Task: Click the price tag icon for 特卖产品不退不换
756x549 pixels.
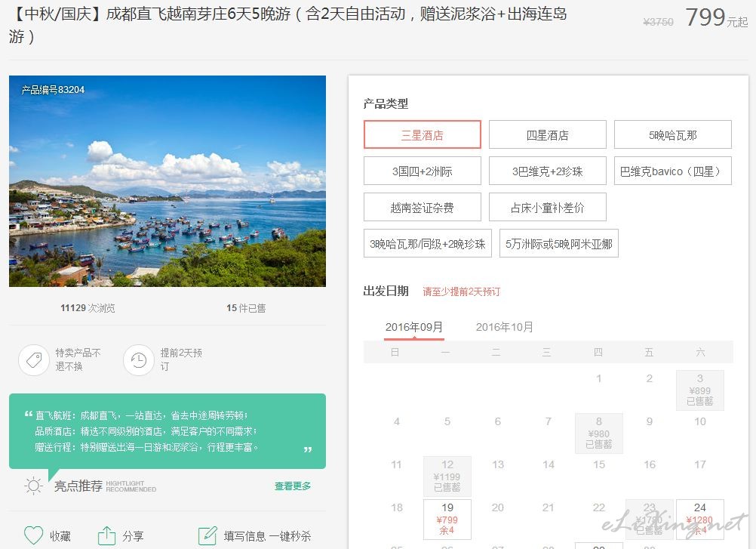Action: coord(34,360)
